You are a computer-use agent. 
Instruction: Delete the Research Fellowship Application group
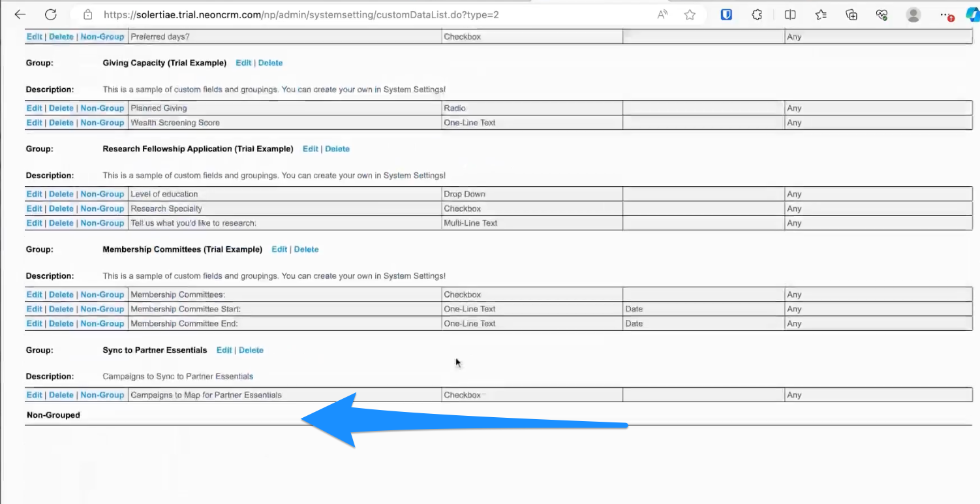tap(337, 149)
